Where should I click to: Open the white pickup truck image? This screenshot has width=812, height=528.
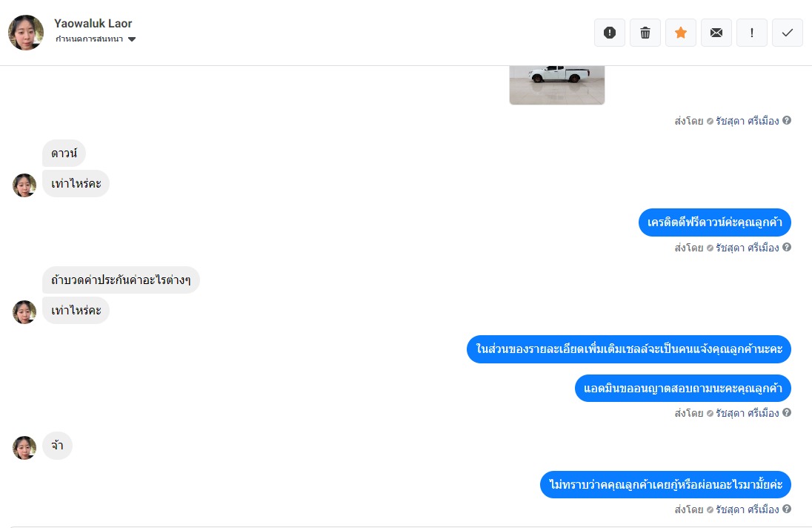tap(556, 85)
